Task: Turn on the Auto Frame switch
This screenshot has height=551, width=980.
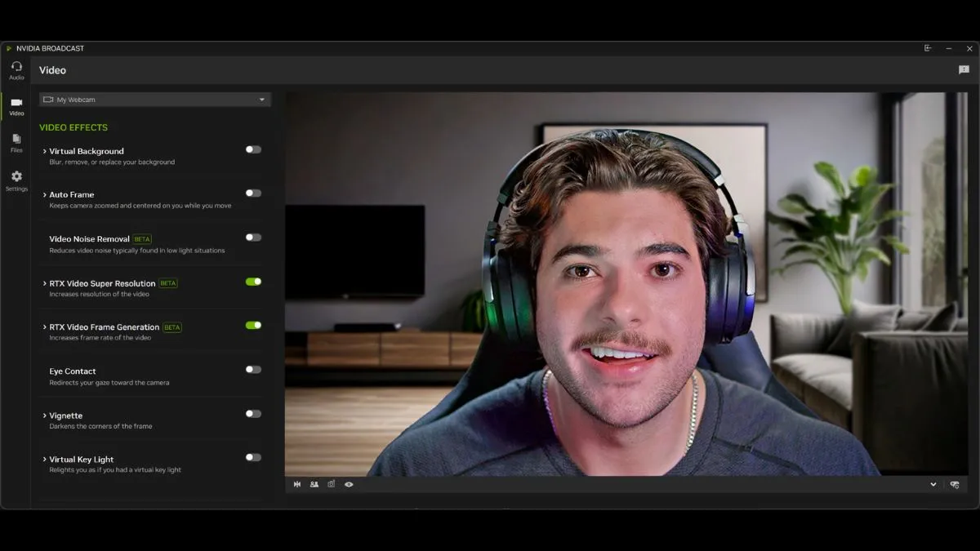Action: (x=253, y=193)
